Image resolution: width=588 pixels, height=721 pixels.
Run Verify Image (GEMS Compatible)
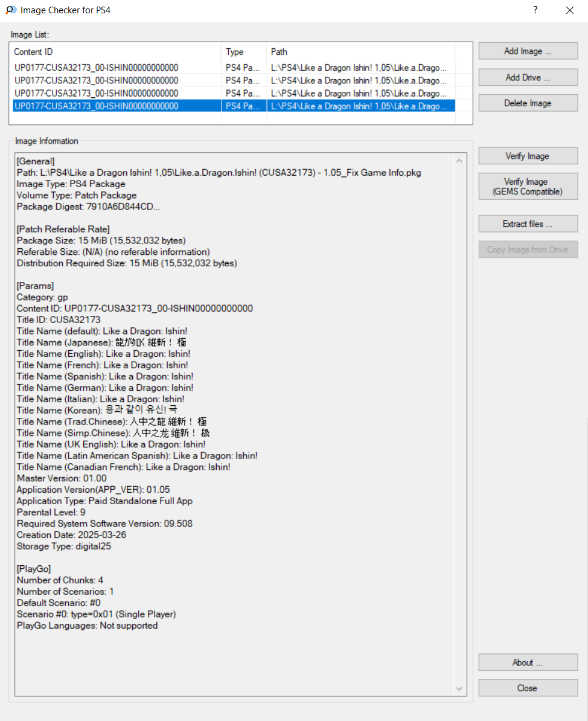point(528,186)
